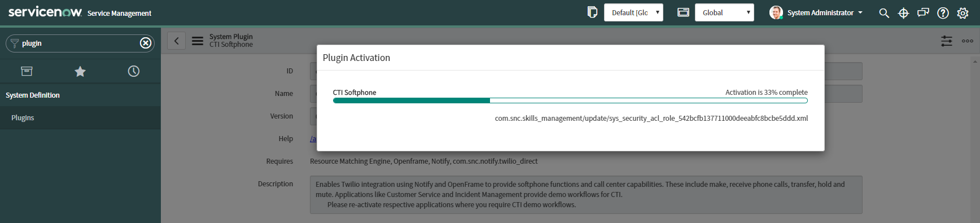Click the ID field label
The height and width of the screenshot is (223, 980).
point(290,71)
